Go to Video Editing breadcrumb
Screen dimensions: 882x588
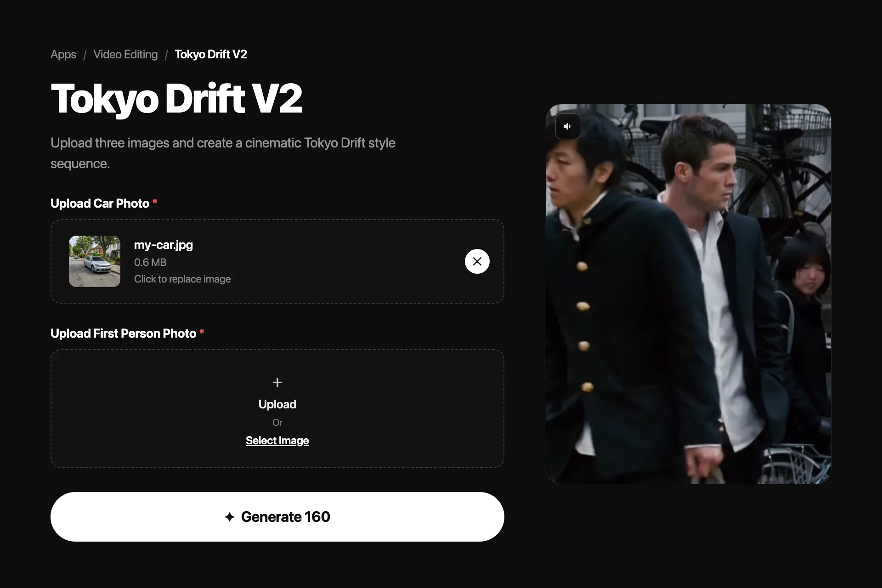click(x=125, y=54)
